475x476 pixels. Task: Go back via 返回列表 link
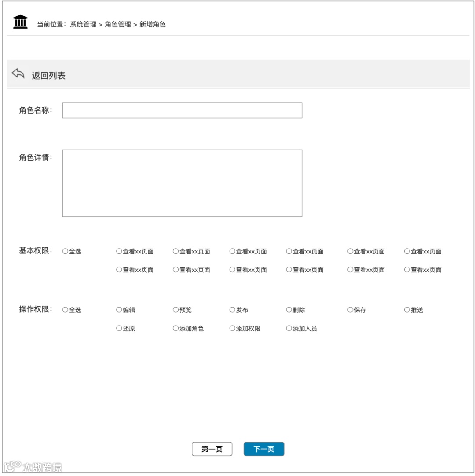[x=48, y=76]
